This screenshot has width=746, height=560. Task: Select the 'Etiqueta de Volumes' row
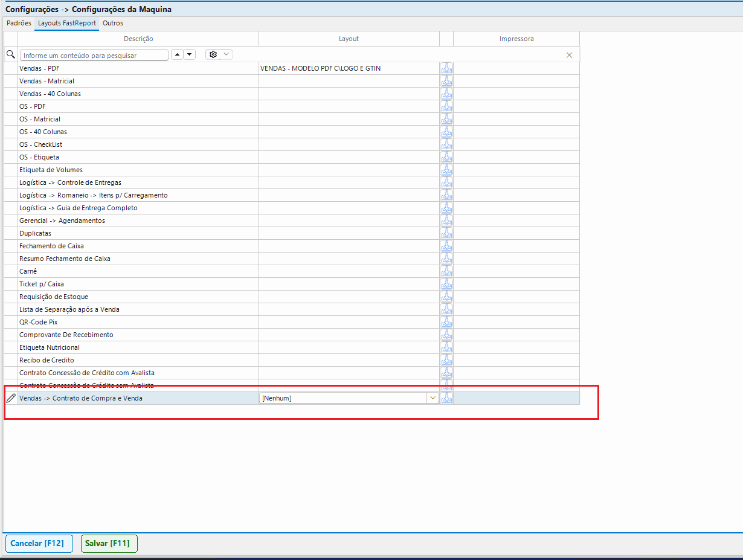[x=292, y=170]
